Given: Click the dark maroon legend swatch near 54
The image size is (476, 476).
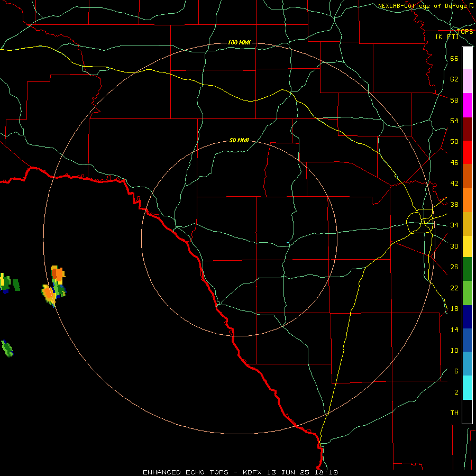Looking at the screenshot, I should (x=467, y=129).
